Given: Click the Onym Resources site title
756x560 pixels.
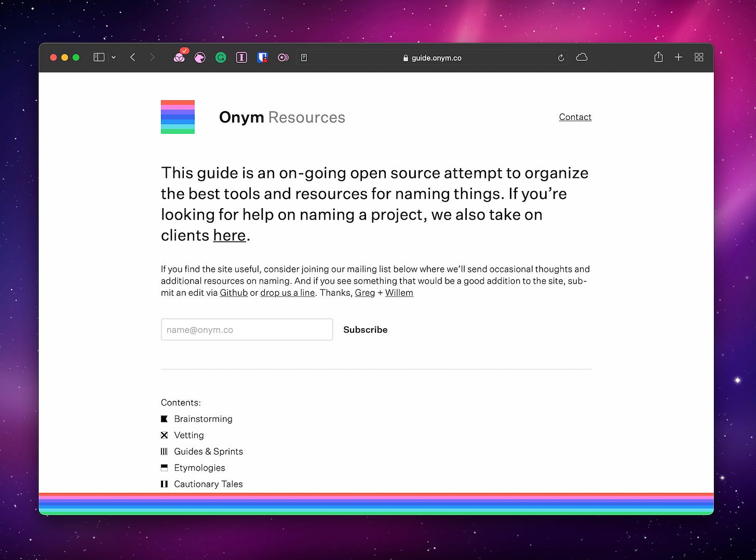Looking at the screenshot, I should [282, 117].
